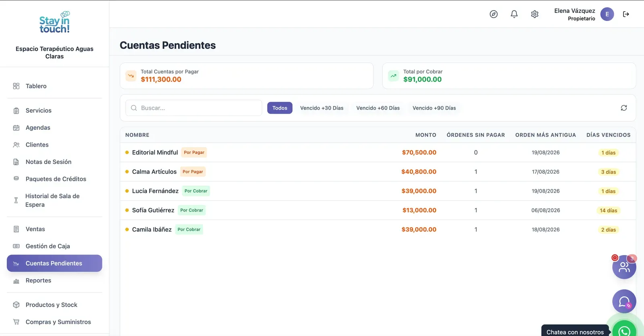This screenshot has width=644, height=336.
Task: Click the floating support chat headset icon
Action: click(x=624, y=301)
